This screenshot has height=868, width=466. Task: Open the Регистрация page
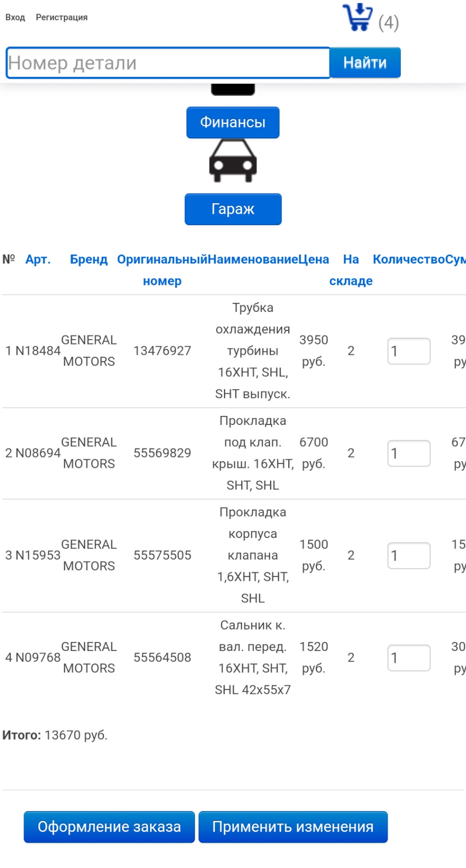click(62, 17)
